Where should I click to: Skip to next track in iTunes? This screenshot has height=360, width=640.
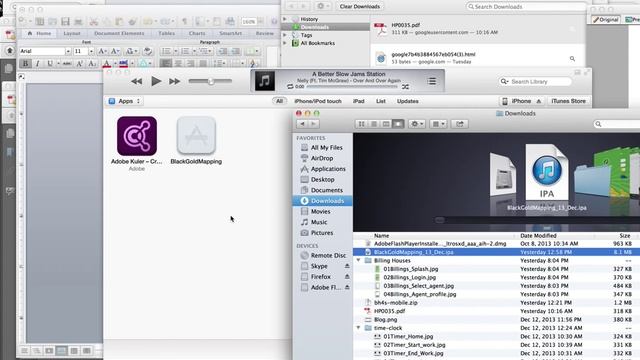175,82
